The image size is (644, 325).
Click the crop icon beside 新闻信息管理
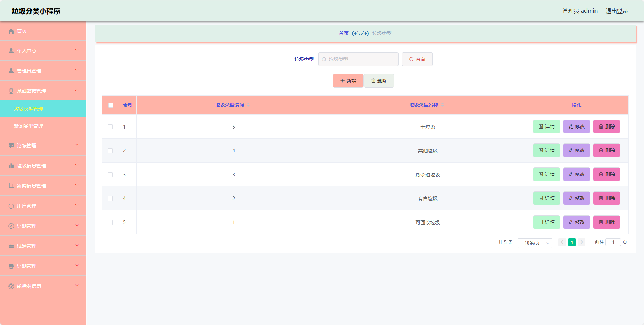11,186
